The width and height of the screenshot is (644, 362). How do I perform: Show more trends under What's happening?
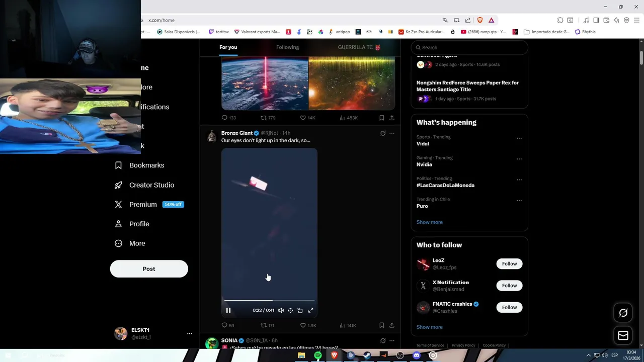[x=429, y=222]
